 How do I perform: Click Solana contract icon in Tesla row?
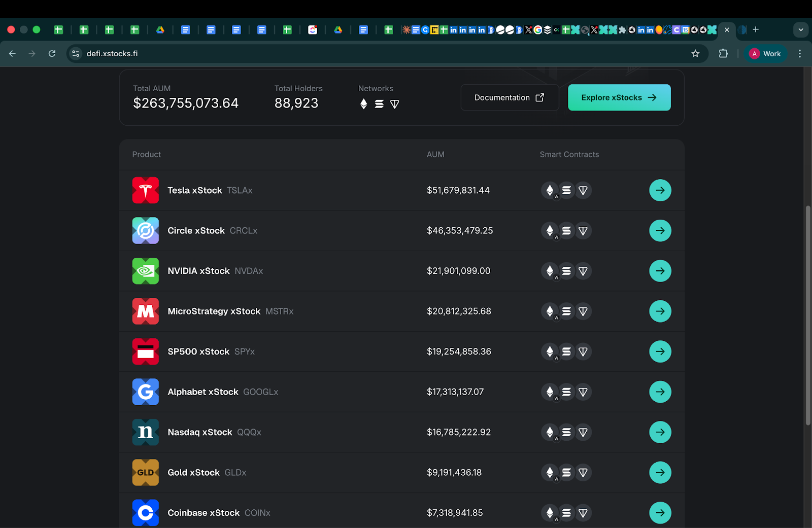click(566, 190)
